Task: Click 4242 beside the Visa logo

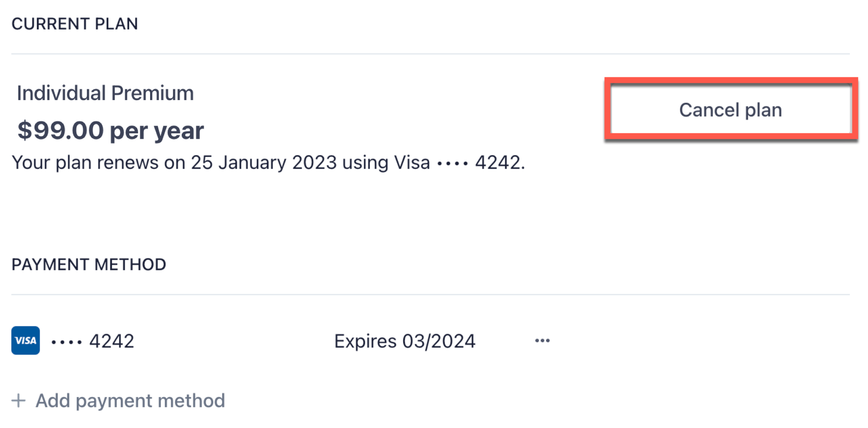Action: tap(112, 342)
